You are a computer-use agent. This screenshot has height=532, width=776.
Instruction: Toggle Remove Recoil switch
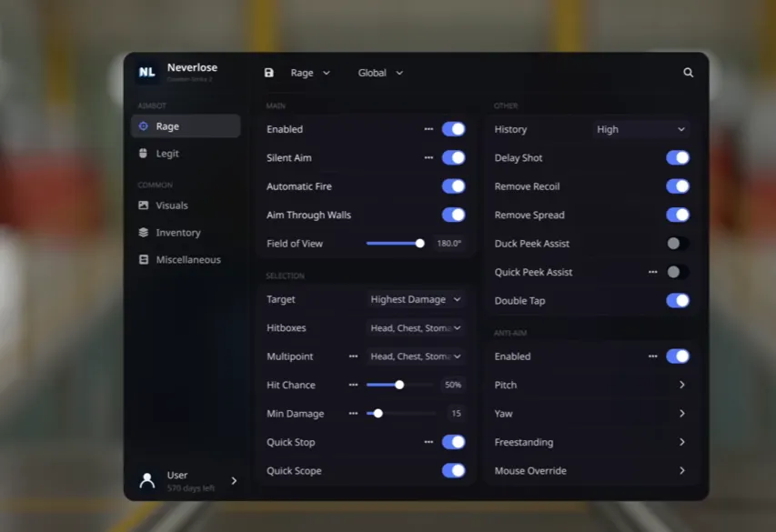[678, 186]
